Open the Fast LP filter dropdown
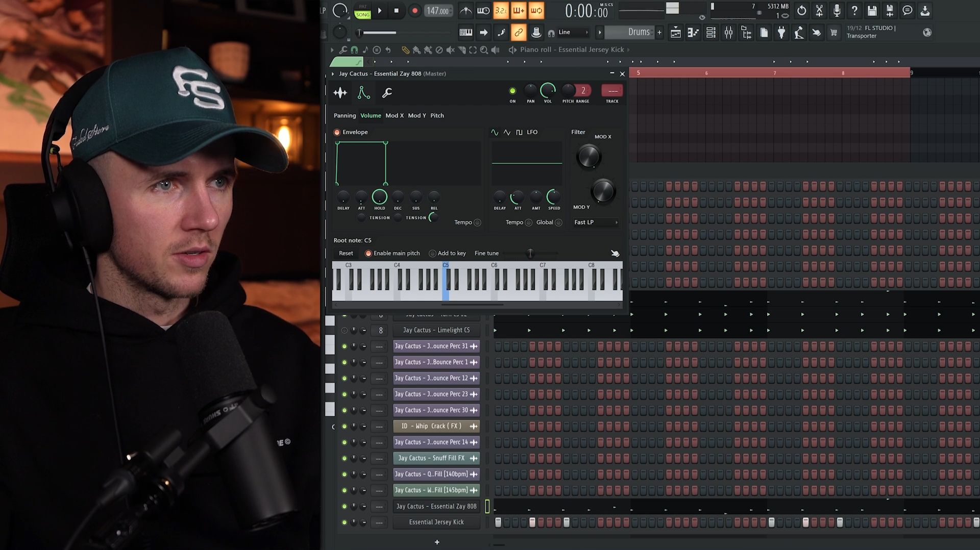980x550 pixels. 595,222
